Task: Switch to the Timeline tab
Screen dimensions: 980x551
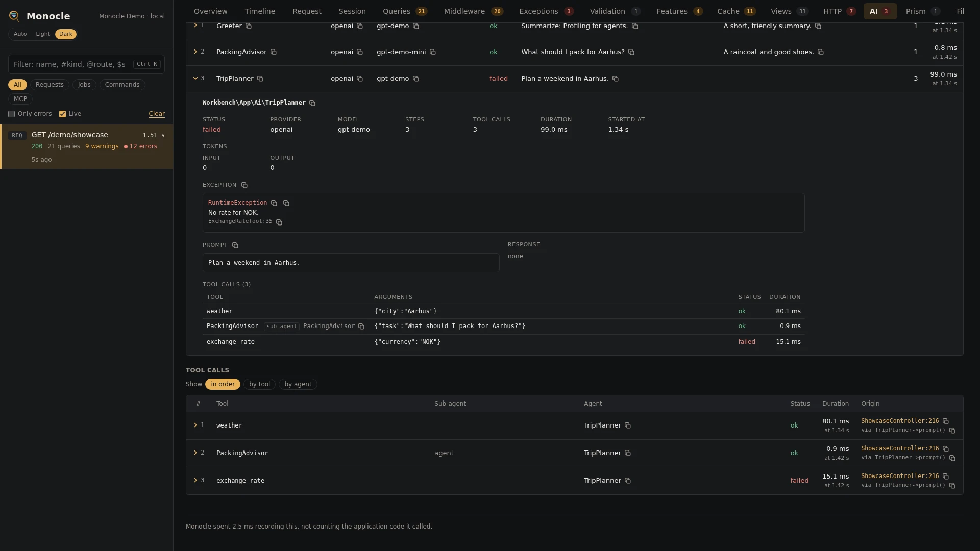Action: [x=260, y=11]
